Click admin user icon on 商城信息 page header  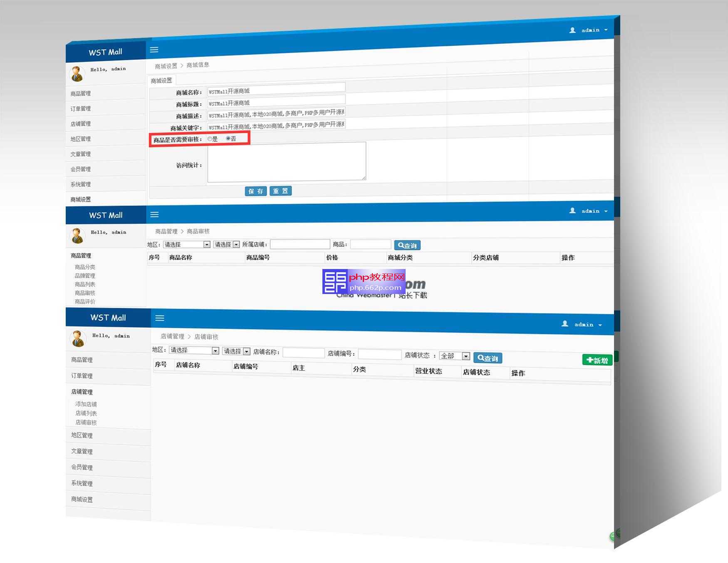pos(572,30)
